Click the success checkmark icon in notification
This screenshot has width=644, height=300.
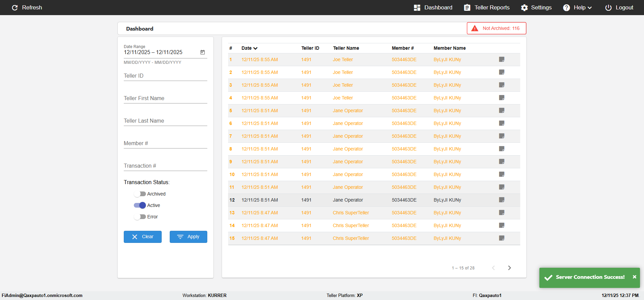(x=548, y=277)
